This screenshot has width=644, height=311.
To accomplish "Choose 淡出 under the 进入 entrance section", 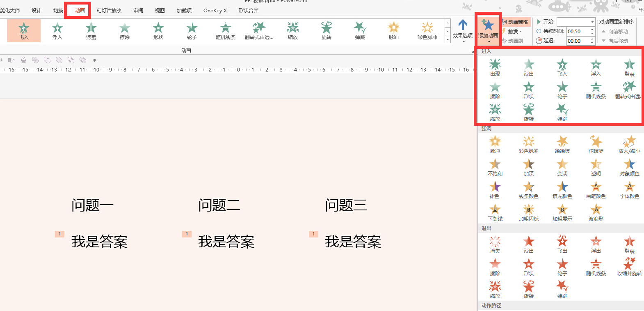I will [529, 67].
